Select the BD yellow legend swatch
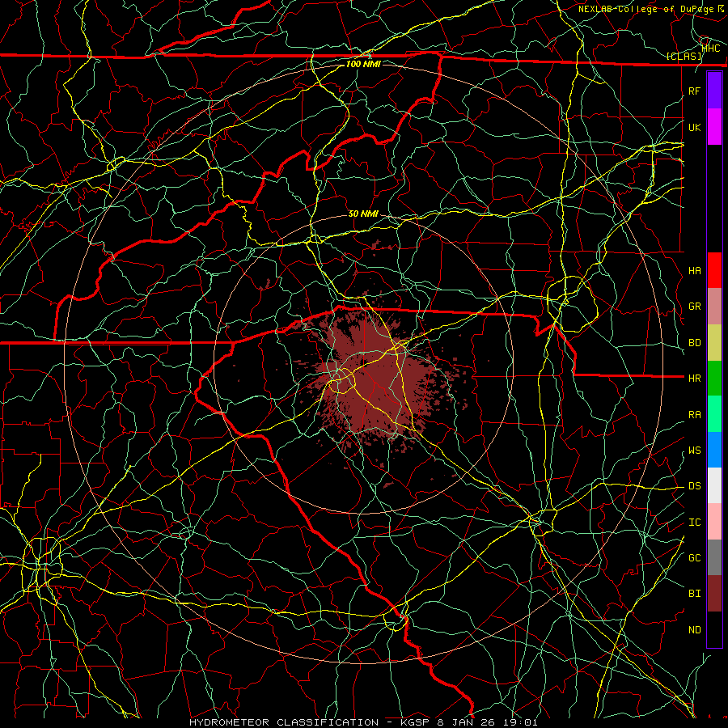Viewport: 728px width, 728px height. point(714,342)
